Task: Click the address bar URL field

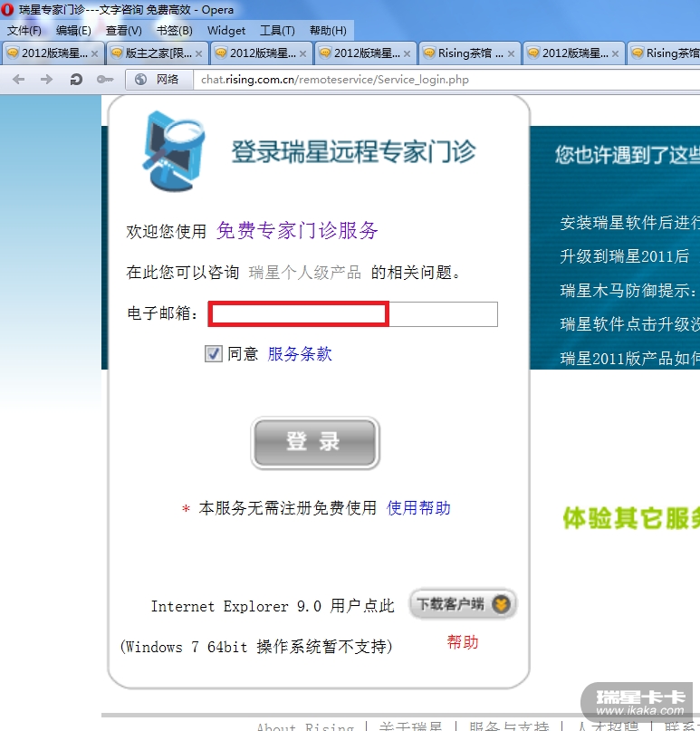Action: [x=447, y=80]
